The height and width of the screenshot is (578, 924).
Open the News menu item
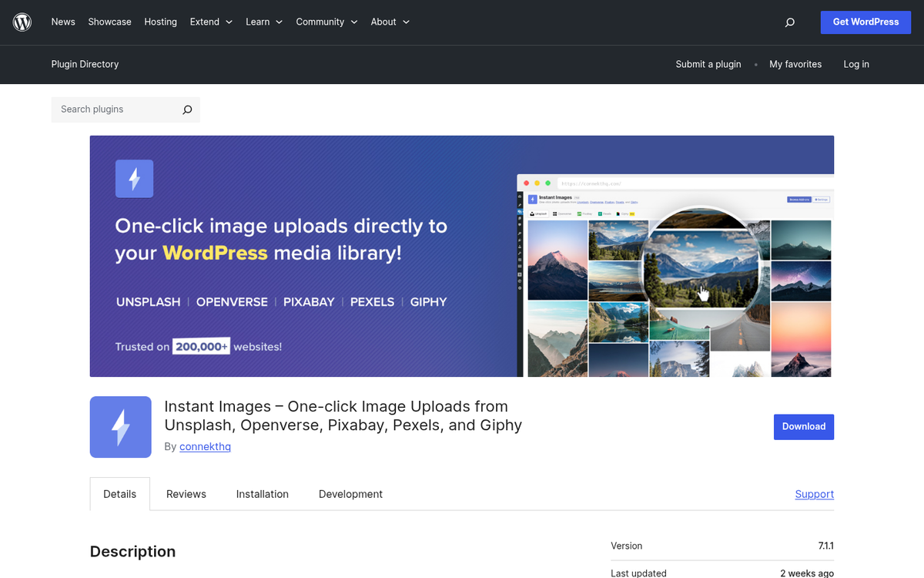(x=63, y=22)
